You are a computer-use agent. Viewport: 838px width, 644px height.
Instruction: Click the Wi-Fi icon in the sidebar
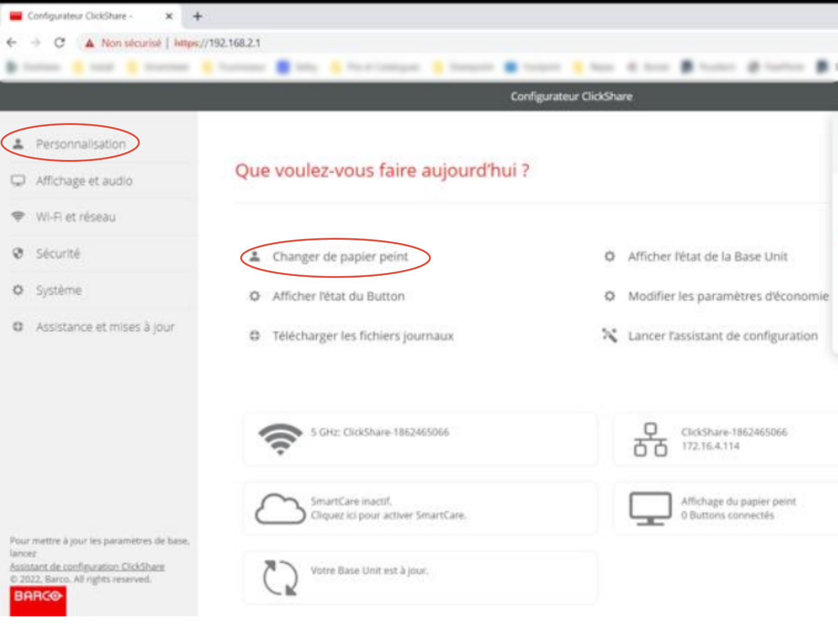(18, 216)
